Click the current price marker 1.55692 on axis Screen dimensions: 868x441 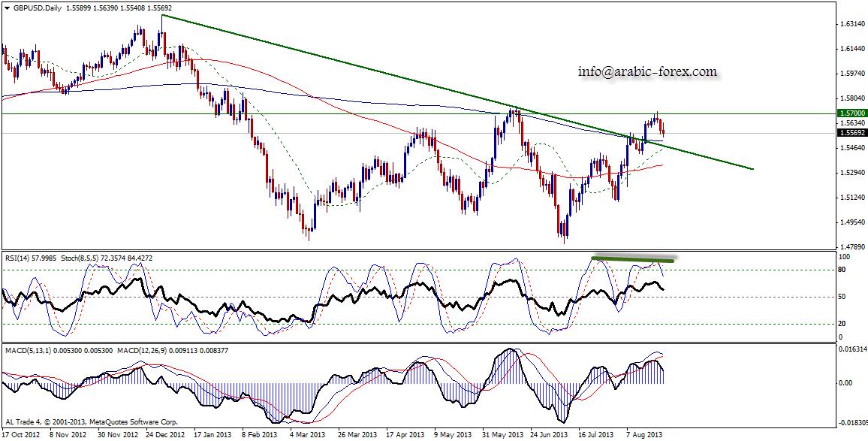pos(851,133)
